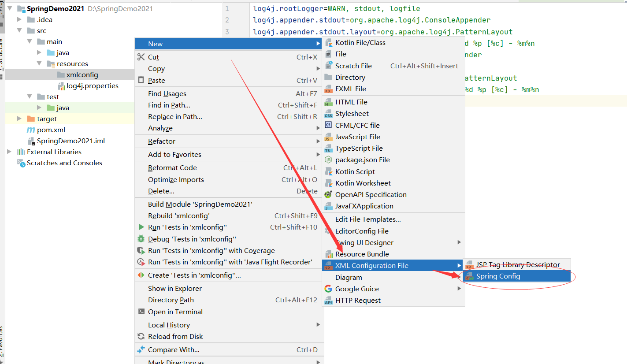Select Reformat Code menu entry
Screen dimensions: 627x364
228,167
